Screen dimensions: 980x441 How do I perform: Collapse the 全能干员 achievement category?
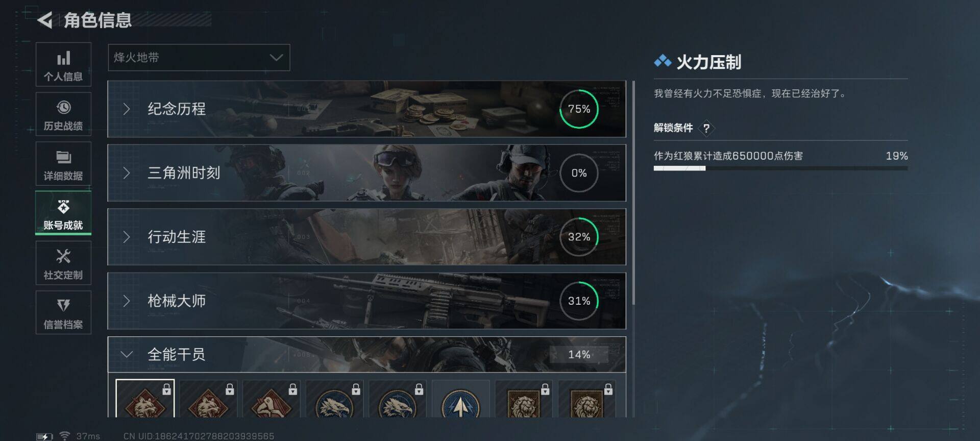(x=366, y=354)
